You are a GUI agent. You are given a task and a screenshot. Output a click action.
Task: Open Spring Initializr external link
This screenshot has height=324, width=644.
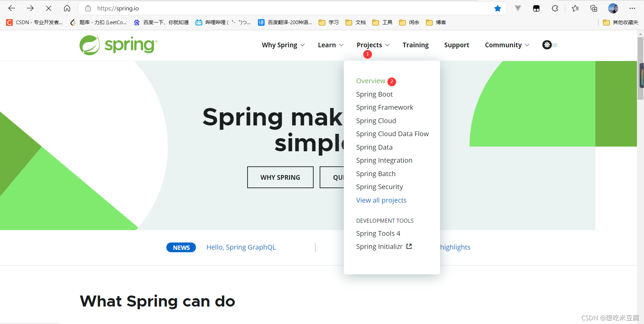pos(384,247)
